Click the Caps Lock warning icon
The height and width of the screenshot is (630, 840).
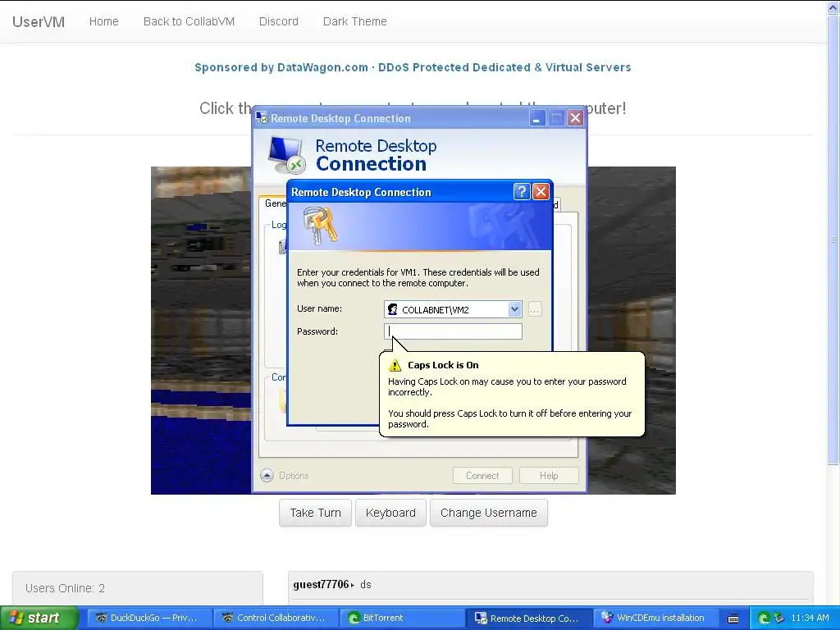point(395,365)
